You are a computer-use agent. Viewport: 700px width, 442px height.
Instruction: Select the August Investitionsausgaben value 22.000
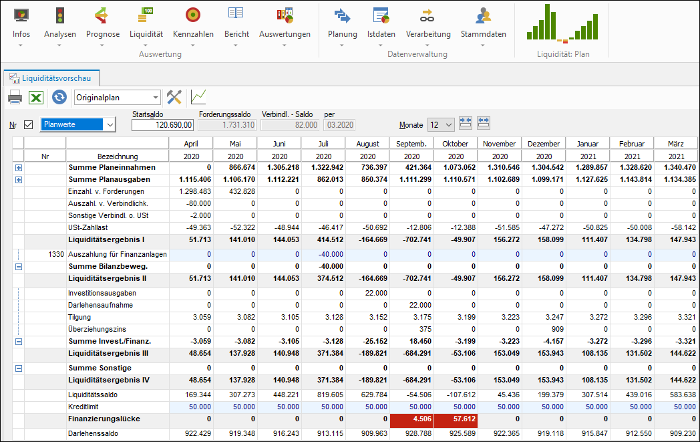367,293
